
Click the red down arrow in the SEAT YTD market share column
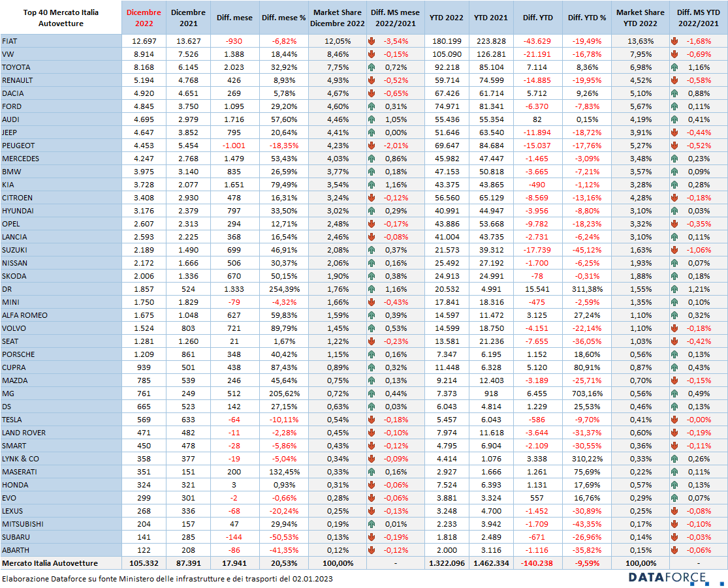674,341
